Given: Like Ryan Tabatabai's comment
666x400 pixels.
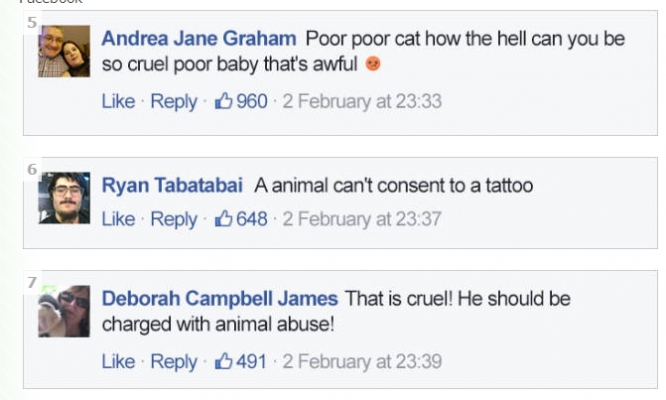Looking at the screenshot, I should (118, 218).
